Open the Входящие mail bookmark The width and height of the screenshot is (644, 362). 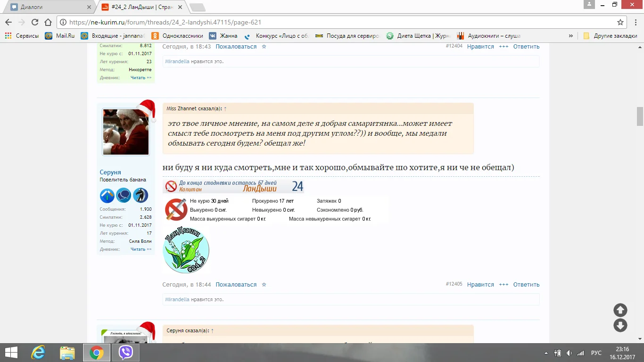point(113,36)
